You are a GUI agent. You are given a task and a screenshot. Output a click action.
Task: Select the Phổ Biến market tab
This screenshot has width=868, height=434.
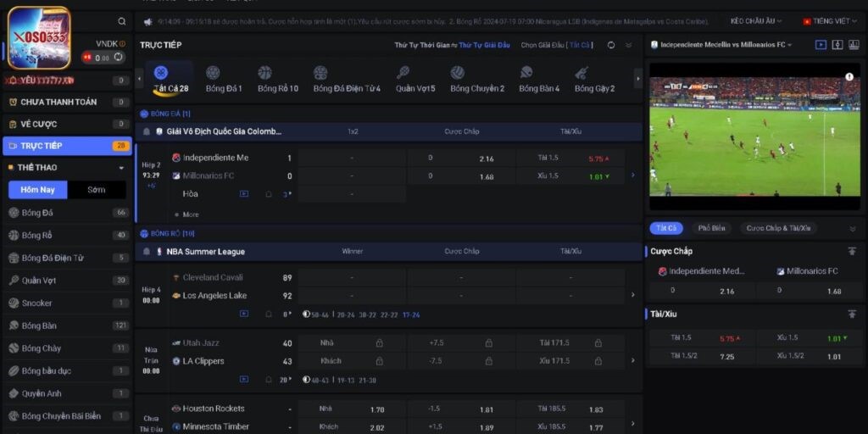coord(711,228)
